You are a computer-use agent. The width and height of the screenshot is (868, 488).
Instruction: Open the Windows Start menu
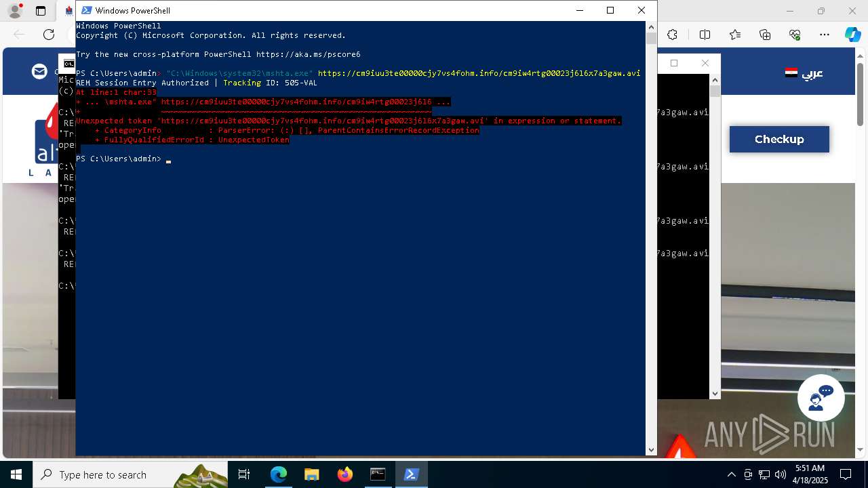(x=16, y=474)
